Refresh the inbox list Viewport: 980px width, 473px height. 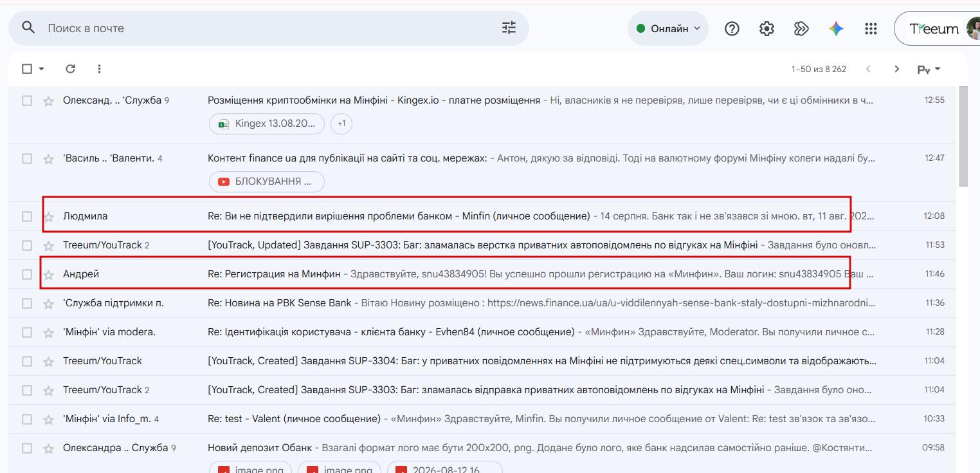point(71,69)
